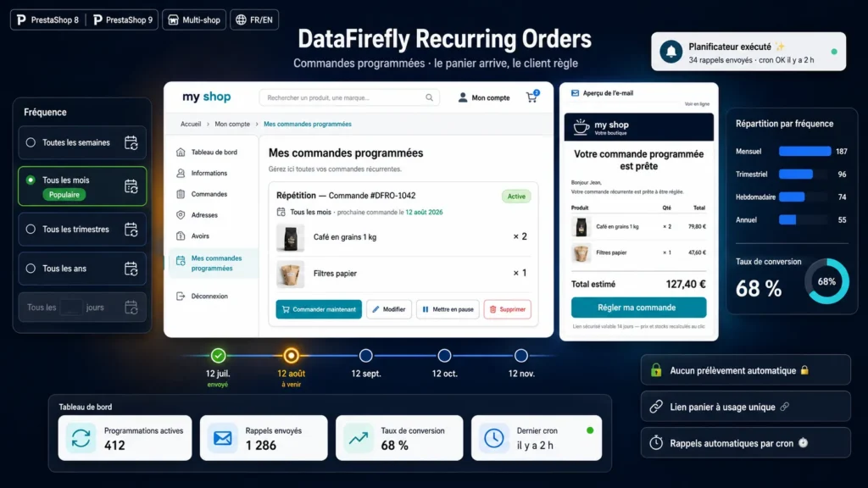
Task: Click calendar icon for Toutes les semaines
Action: click(131, 142)
